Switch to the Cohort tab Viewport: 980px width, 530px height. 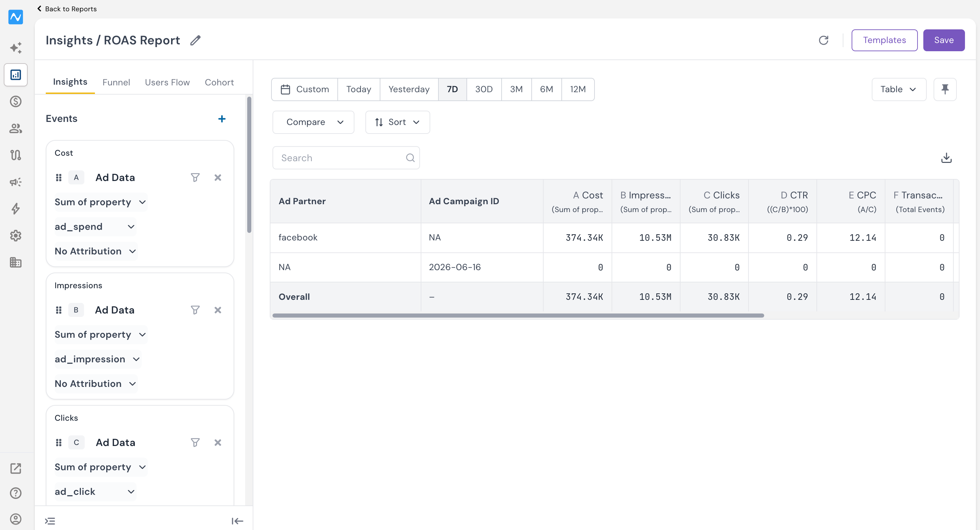tap(219, 83)
